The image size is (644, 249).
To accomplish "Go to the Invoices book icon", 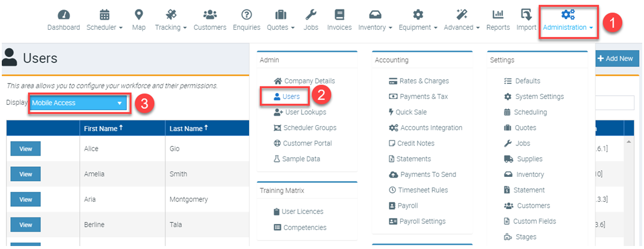I will pos(339,15).
